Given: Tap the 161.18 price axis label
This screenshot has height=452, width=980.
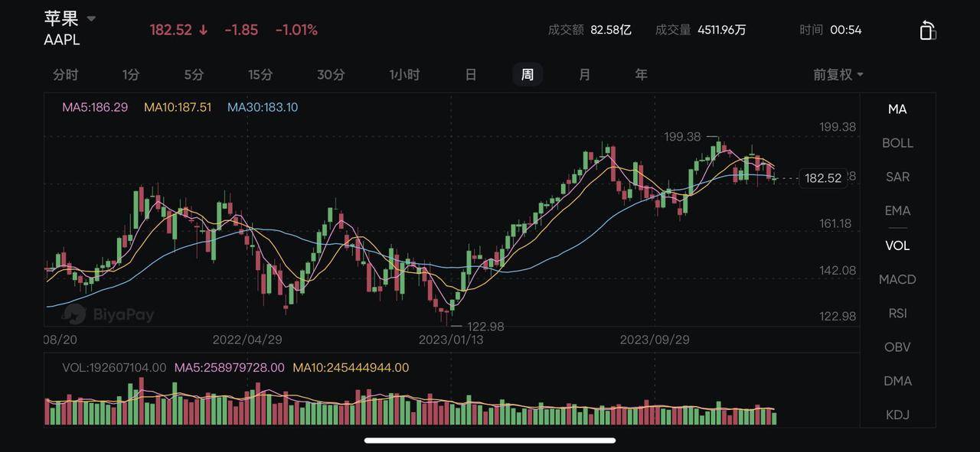Looking at the screenshot, I should (x=837, y=223).
